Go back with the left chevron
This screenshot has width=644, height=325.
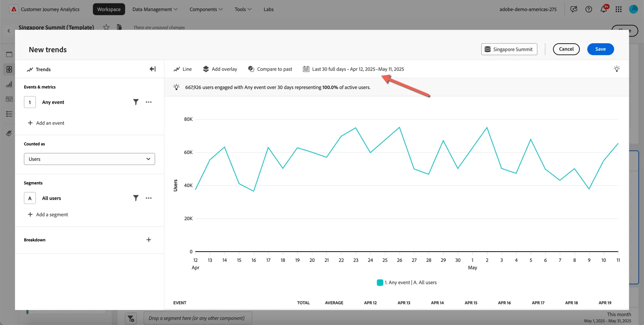[9, 31]
